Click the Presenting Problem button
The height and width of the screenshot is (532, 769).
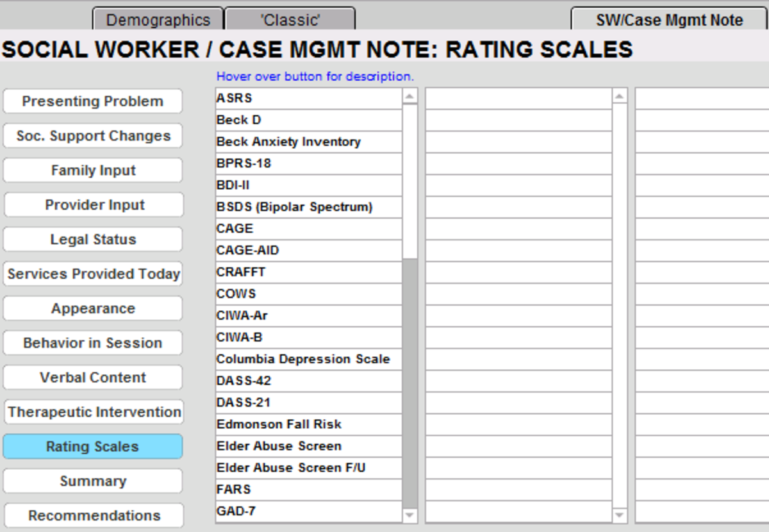(x=92, y=101)
